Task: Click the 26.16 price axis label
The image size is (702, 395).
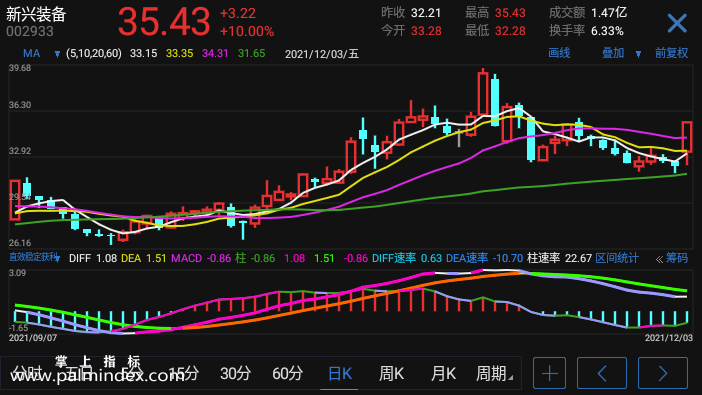Action: [20, 243]
